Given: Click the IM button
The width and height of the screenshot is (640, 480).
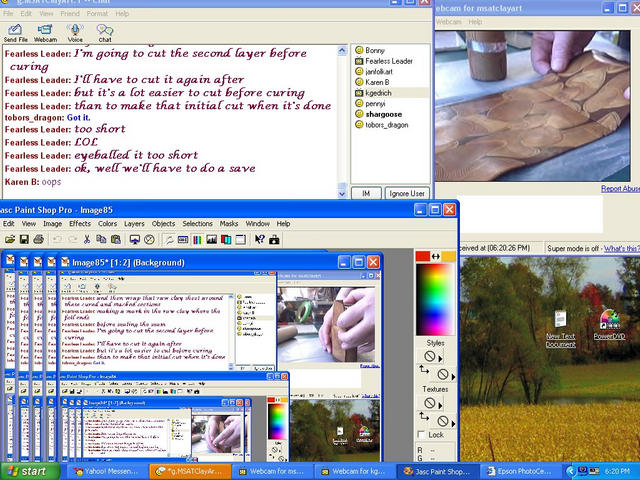Looking at the screenshot, I should (x=366, y=193).
